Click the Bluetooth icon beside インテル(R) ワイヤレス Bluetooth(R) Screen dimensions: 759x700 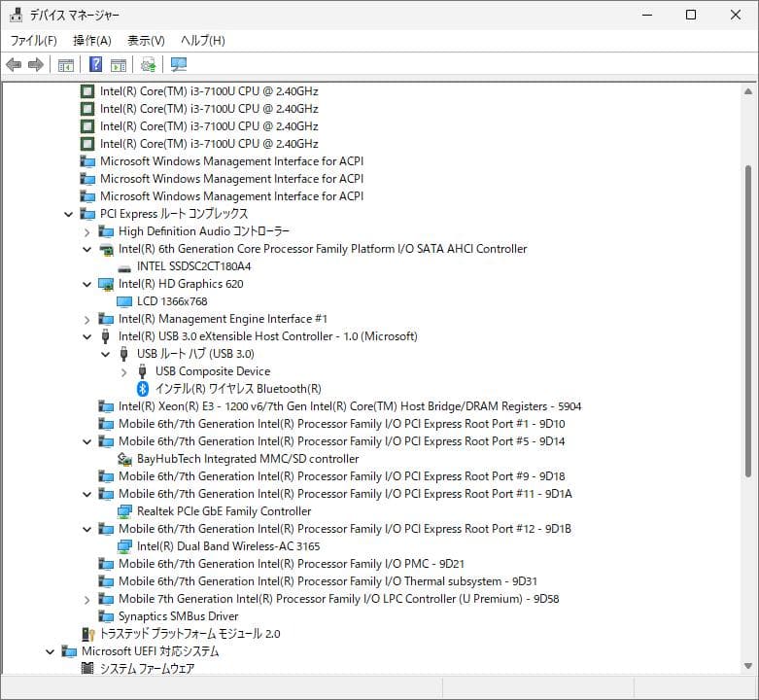point(142,389)
